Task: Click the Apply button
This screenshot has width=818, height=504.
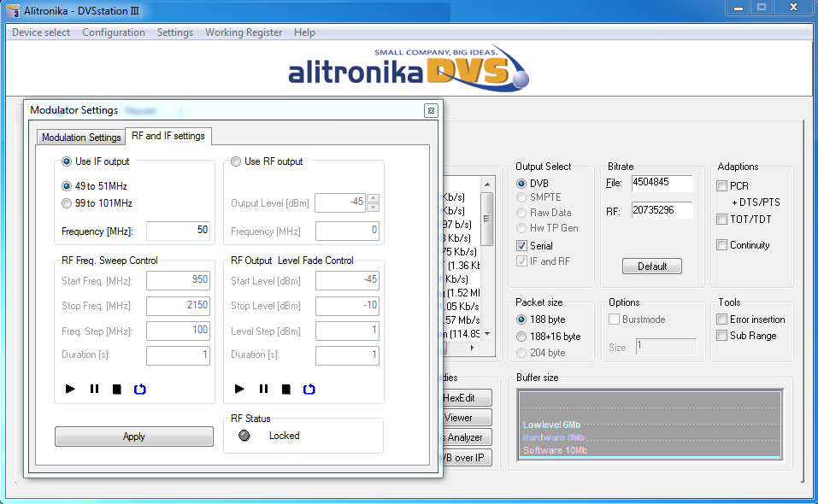Action: point(134,437)
